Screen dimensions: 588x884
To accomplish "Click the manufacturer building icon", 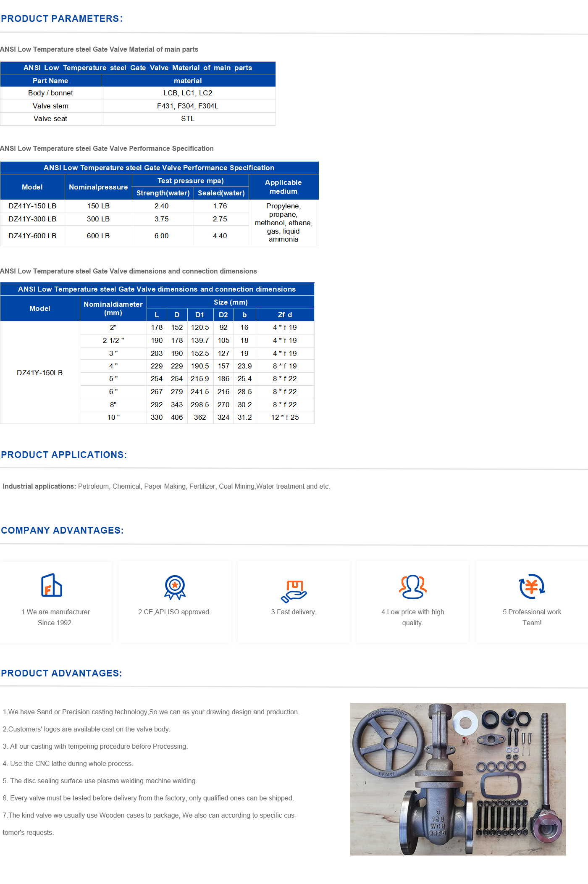I will (x=51, y=585).
